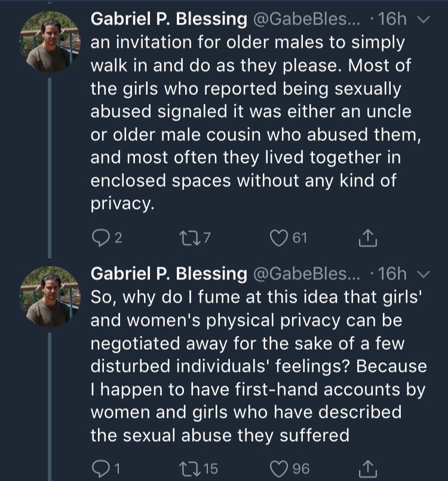Like the tweet that has 61 likes
This screenshot has height=481, width=448.
(x=278, y=239)
